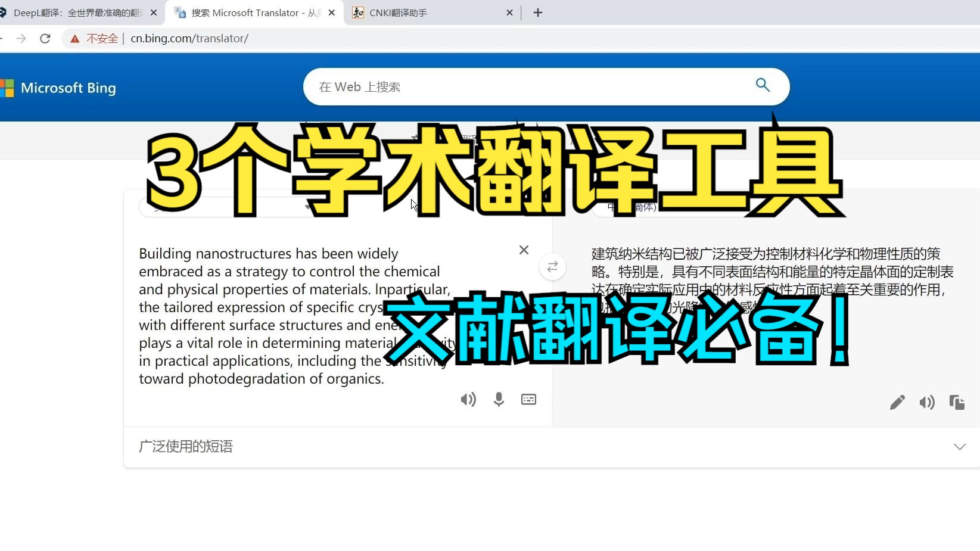Close the DeepL翻译 tab

point(154,13)
